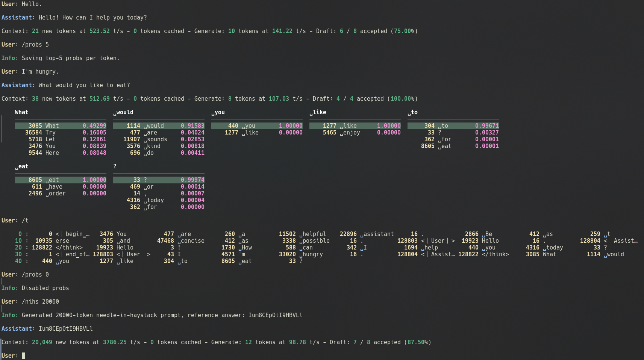Click the '/nihs 20000' command text
The image size is (644, 360).
coord(40,301)
